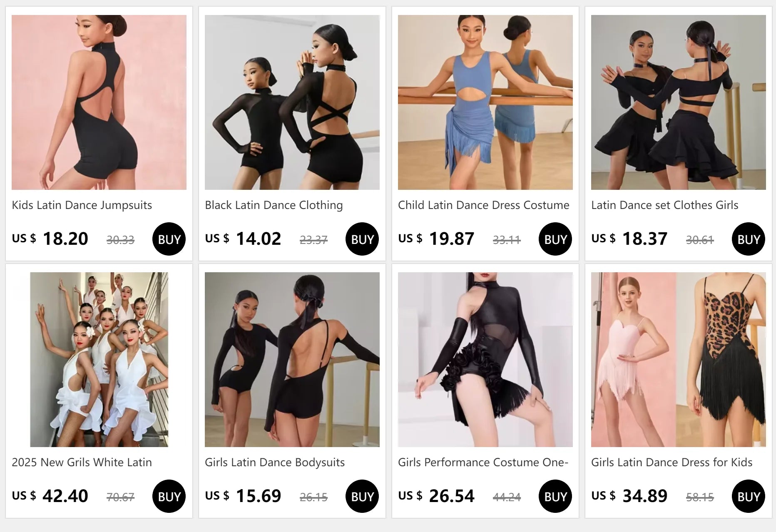Open the Girls Latin Dance Bodysuits image
Viewport: 776px width, 532px height.
pos(292,360)
